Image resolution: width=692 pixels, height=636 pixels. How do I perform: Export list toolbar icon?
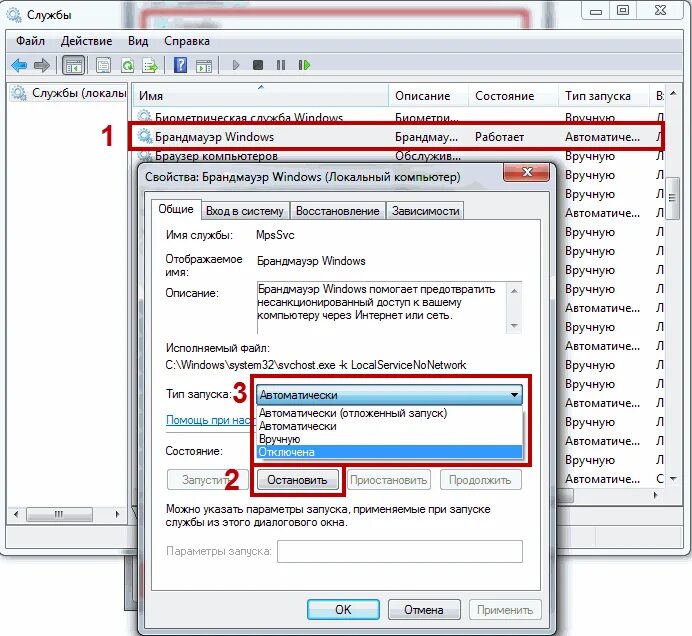click(150, 66)
